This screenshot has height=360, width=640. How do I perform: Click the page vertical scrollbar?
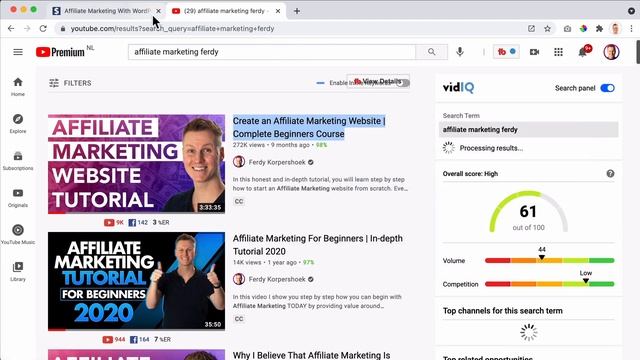[x=638, y=52]
